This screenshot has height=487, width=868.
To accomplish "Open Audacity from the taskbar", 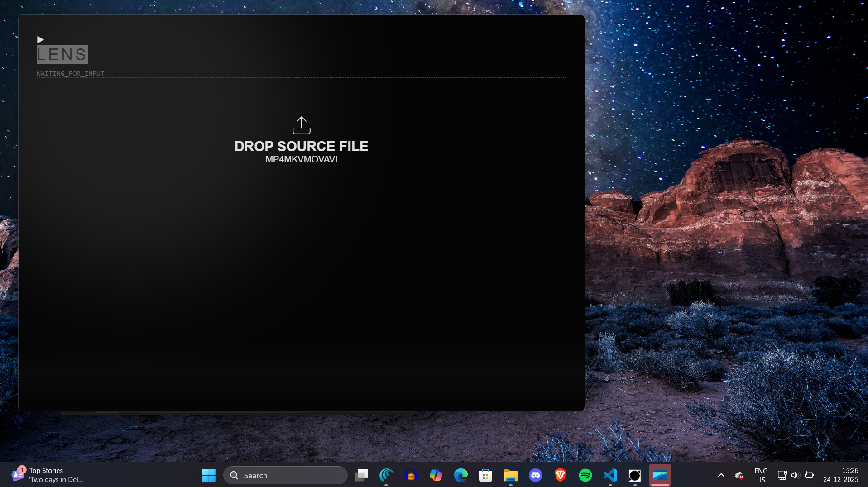I will click(411, 475).
